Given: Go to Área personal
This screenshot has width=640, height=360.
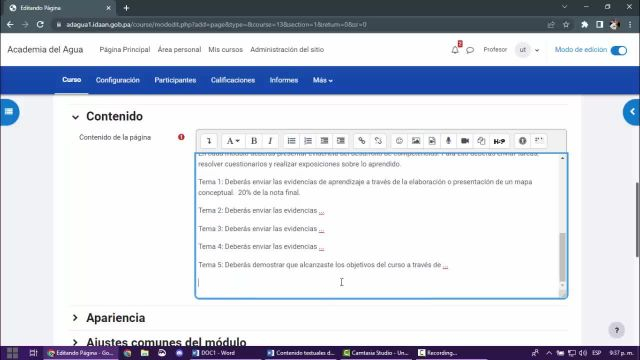Looking at the screenshot, I should (179, 49).
